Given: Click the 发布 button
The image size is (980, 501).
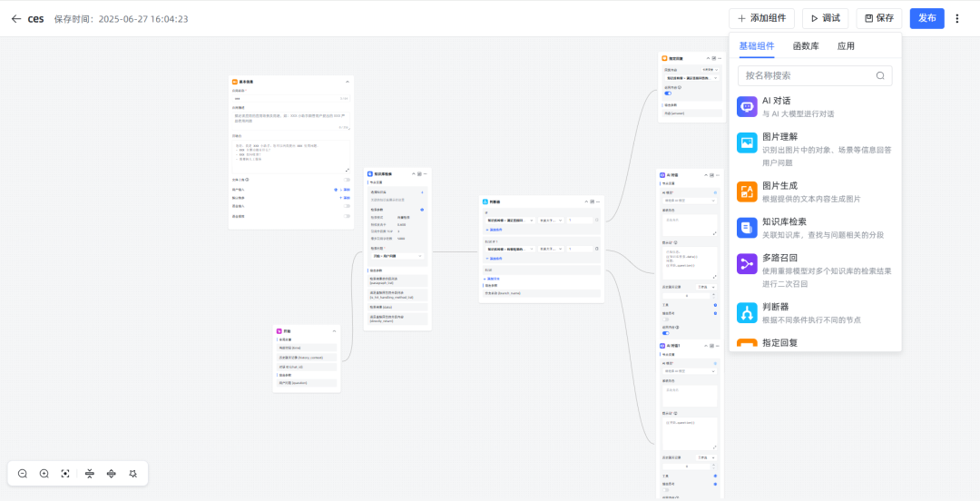Looking at the screenshot, I should coord(926,18).
